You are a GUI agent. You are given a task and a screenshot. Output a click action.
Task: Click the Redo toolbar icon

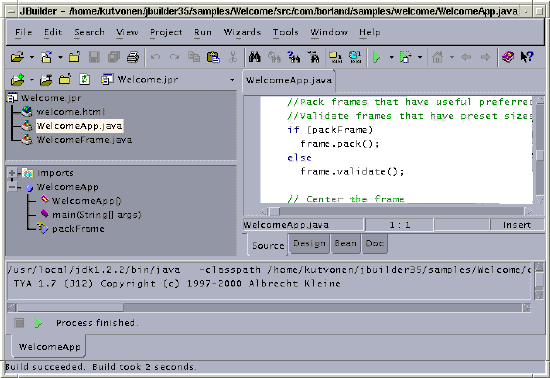tap(174, 57)
